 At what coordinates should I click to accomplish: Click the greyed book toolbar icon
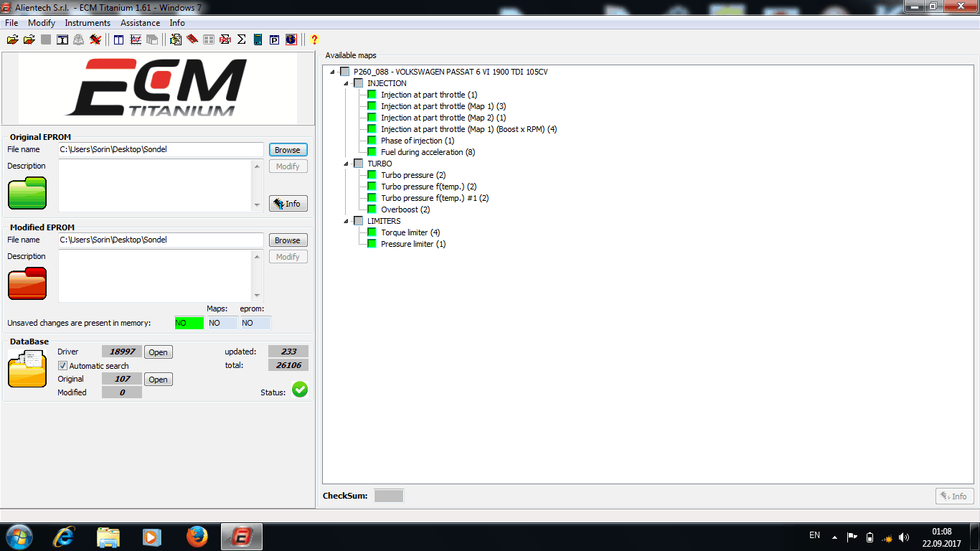tap(79, 39)
